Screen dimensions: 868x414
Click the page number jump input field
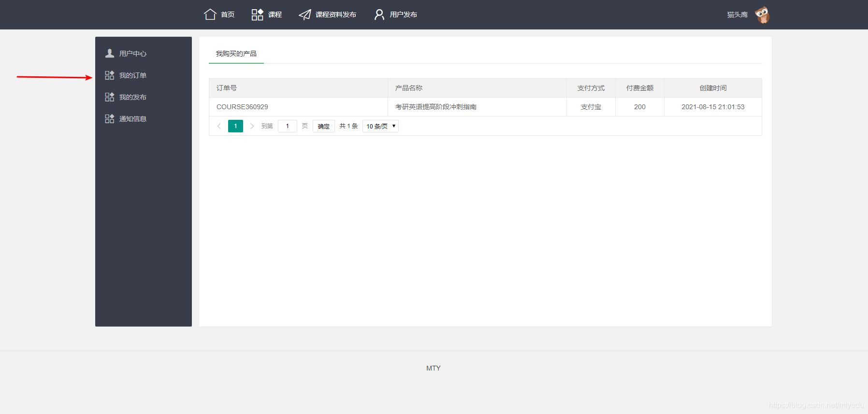pos(288,126)
